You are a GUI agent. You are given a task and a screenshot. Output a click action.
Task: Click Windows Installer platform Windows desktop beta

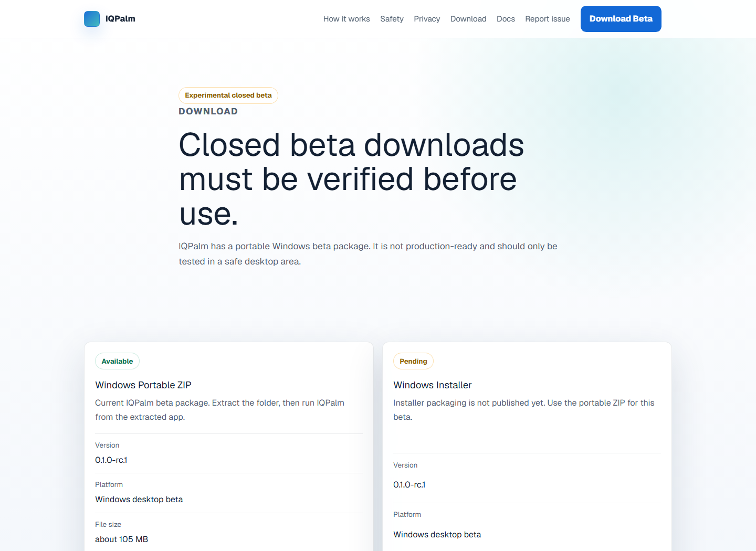(437, 534)
